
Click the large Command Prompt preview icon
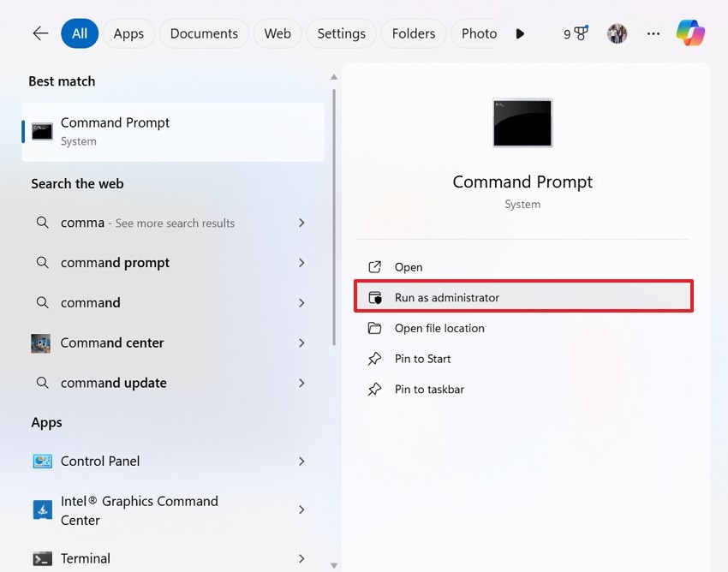[522, 123]
